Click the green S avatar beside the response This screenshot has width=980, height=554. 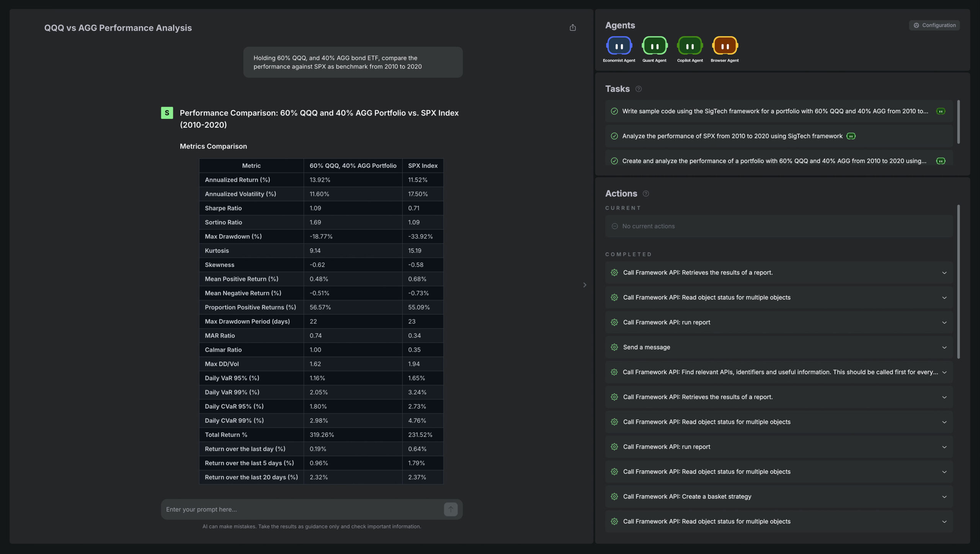(x=167, y=113)
